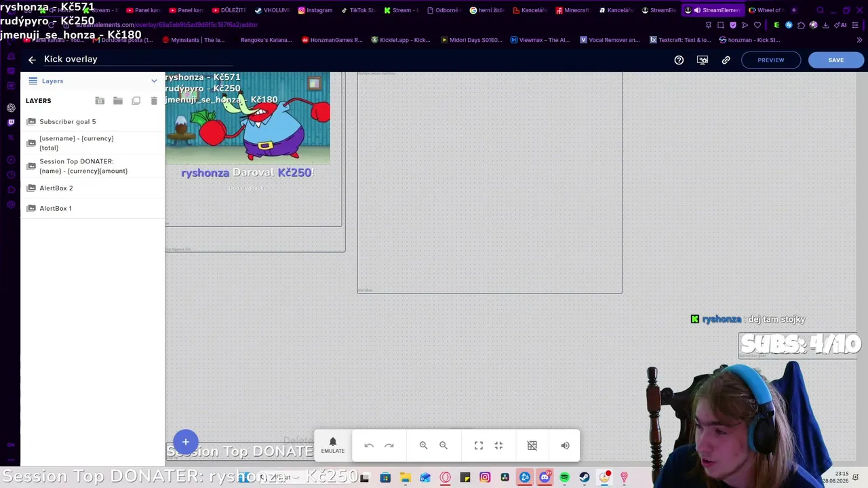Select the SUBS: 4/10 goal widget
Image resolution: width=868 pixels, height=488 pixels.
[800, 344]
